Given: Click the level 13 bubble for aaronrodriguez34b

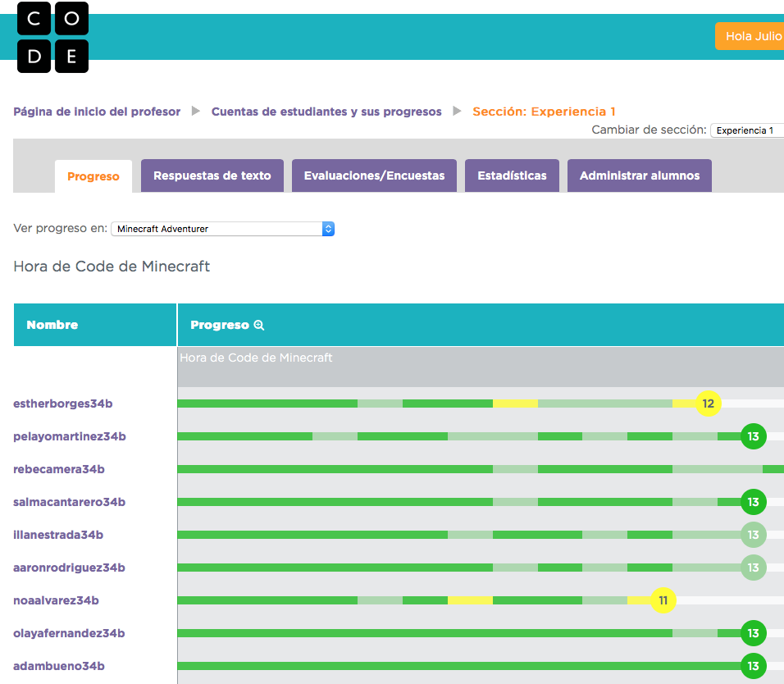Looking at the screenshot, I should tap(753, 568).
